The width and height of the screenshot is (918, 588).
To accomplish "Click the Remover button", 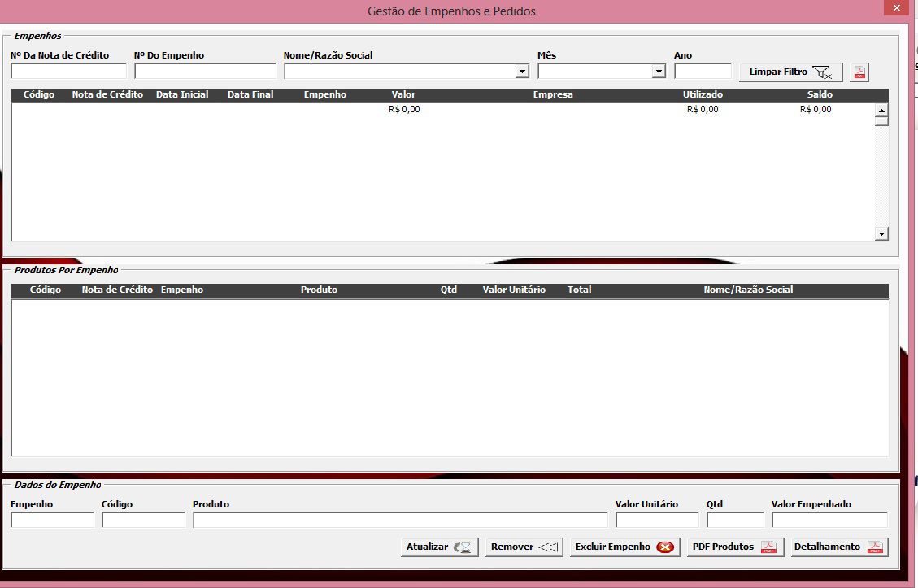I will pyautogui.click(x=524, y=547).
